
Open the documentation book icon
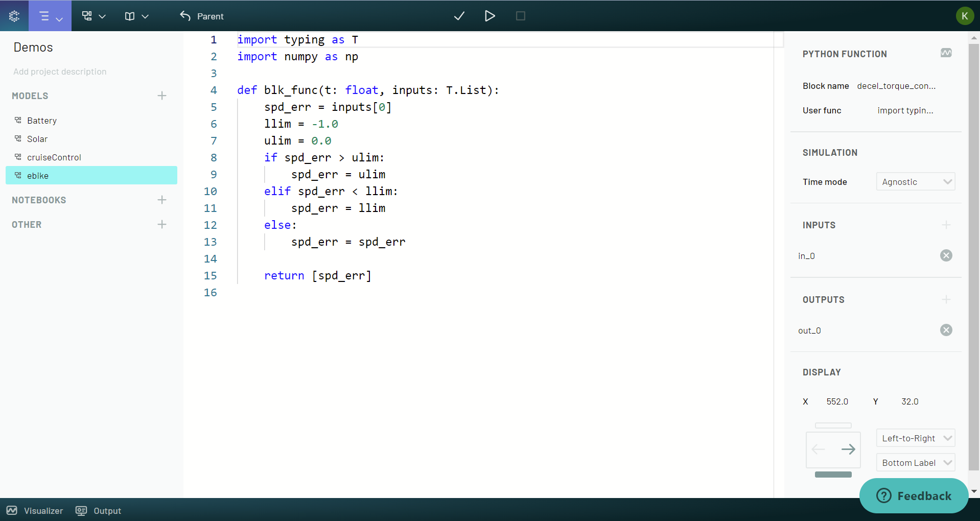click(130, 16)
